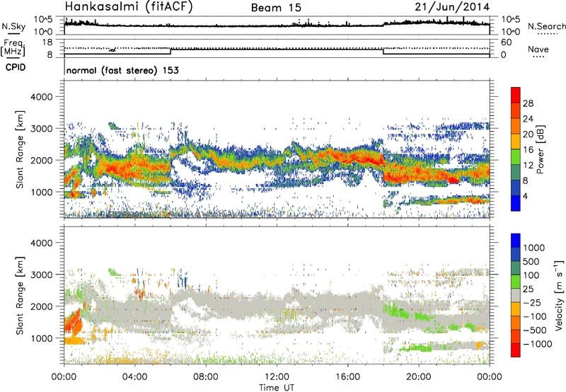Click the "-25" label on the velocity colorbar
566x392 pixels.
[x=532, y=303]
